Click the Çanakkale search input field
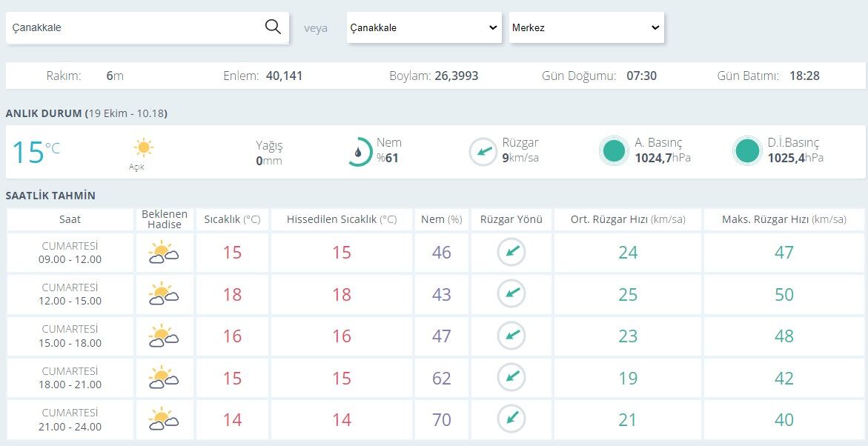Viewport: 868px width, 446px height. coord(136,27)
